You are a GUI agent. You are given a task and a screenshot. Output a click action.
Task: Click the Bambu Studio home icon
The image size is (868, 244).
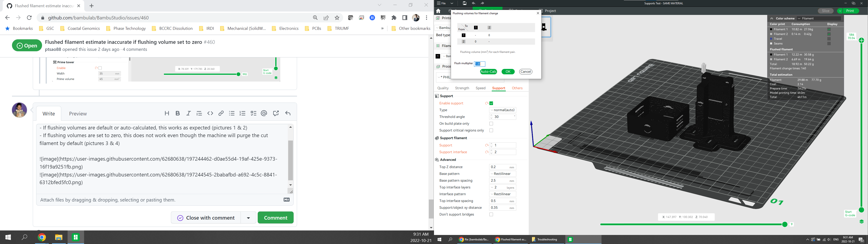point(438,11)
